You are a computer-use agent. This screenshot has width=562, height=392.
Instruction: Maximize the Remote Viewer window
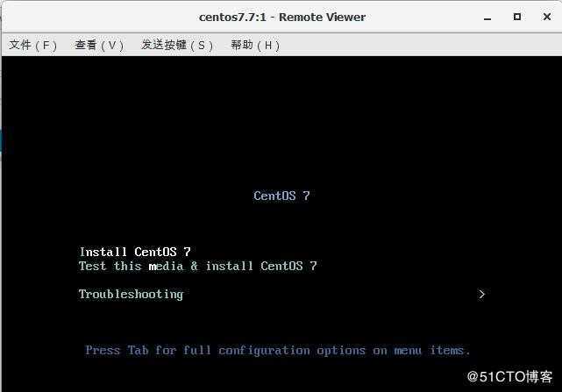(x=516, y=17)
